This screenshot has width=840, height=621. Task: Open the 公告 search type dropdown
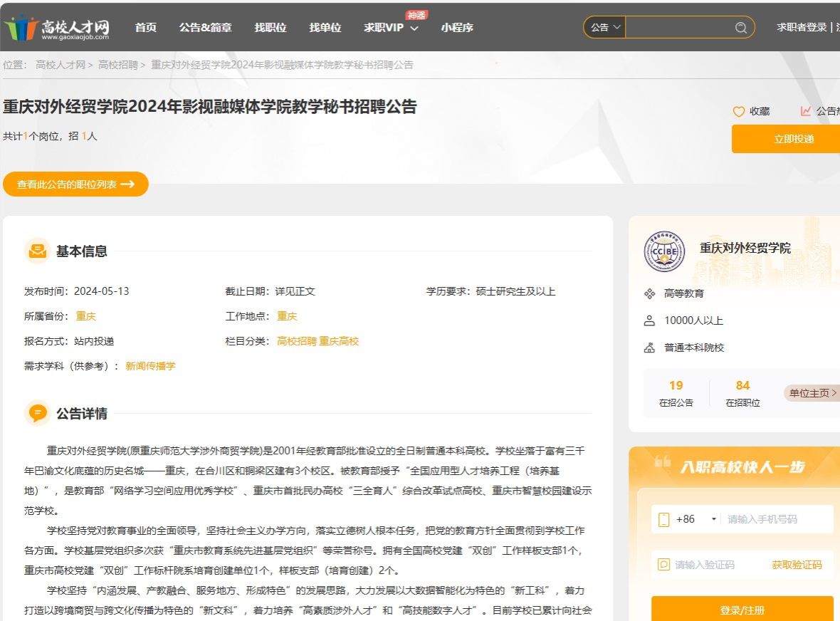(x=605, y=28)
